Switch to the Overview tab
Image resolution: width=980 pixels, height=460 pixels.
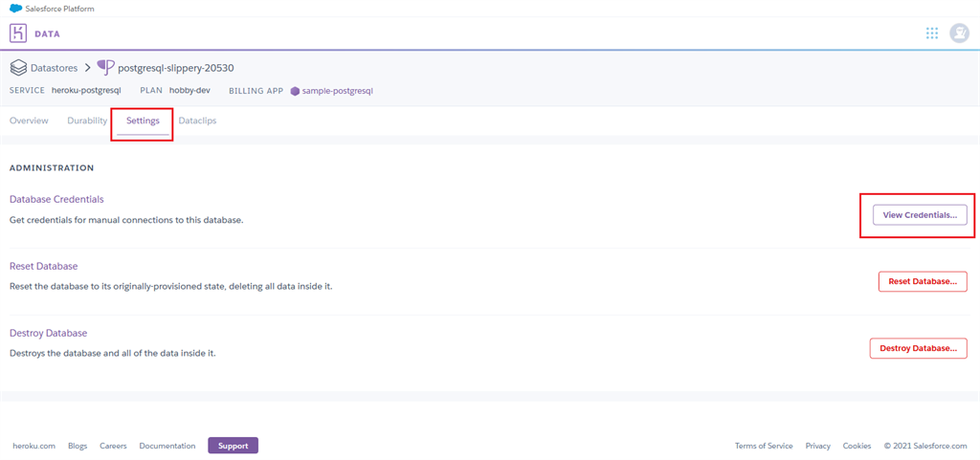coord(29,120)
